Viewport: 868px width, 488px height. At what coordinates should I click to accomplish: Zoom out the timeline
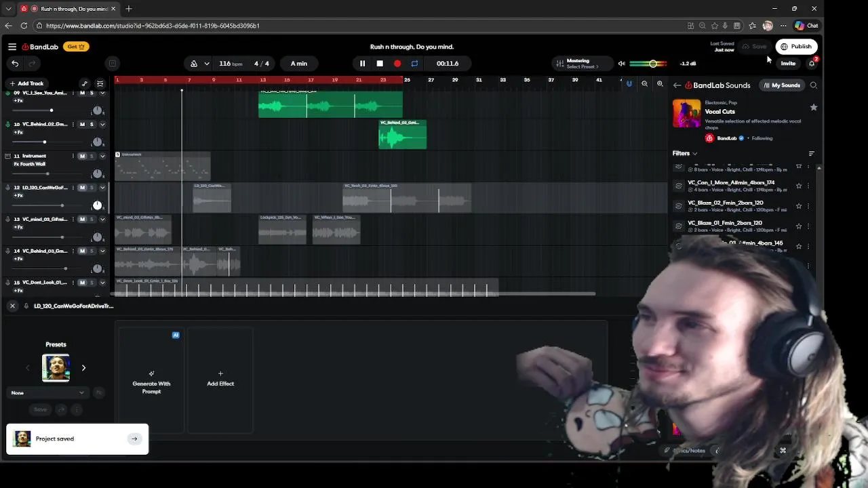coord(645,84)
